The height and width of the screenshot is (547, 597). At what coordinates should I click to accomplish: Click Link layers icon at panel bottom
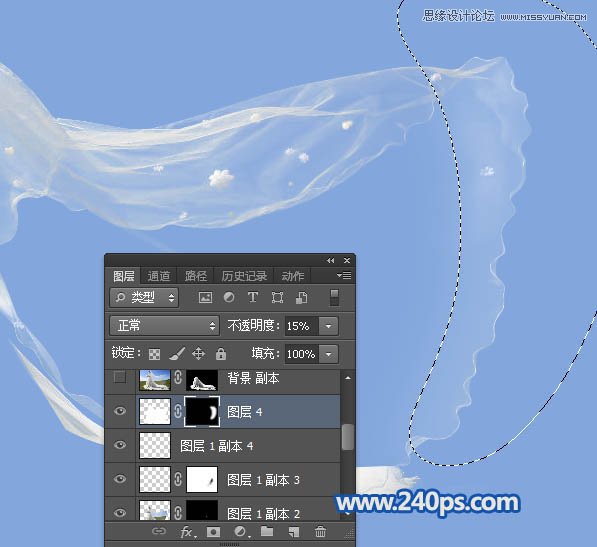pos(159,531)
